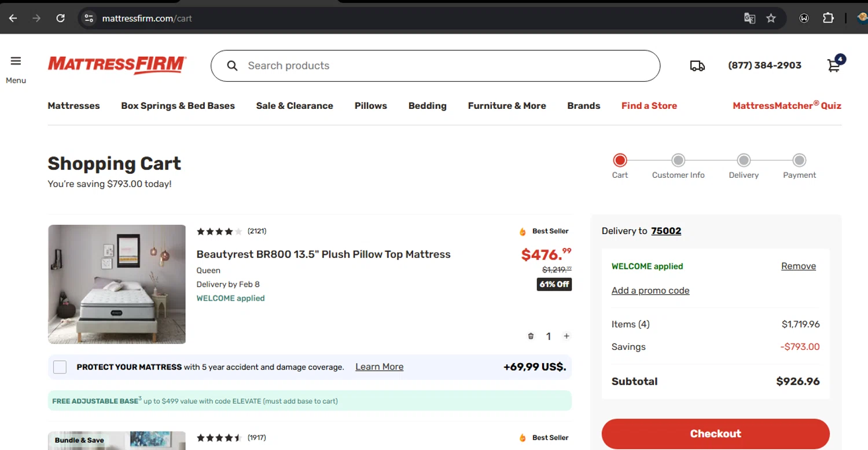Open the Furniture & More menu
Image resolution: width=868 pixels, height=450 pixels.
tap(507, 105)
